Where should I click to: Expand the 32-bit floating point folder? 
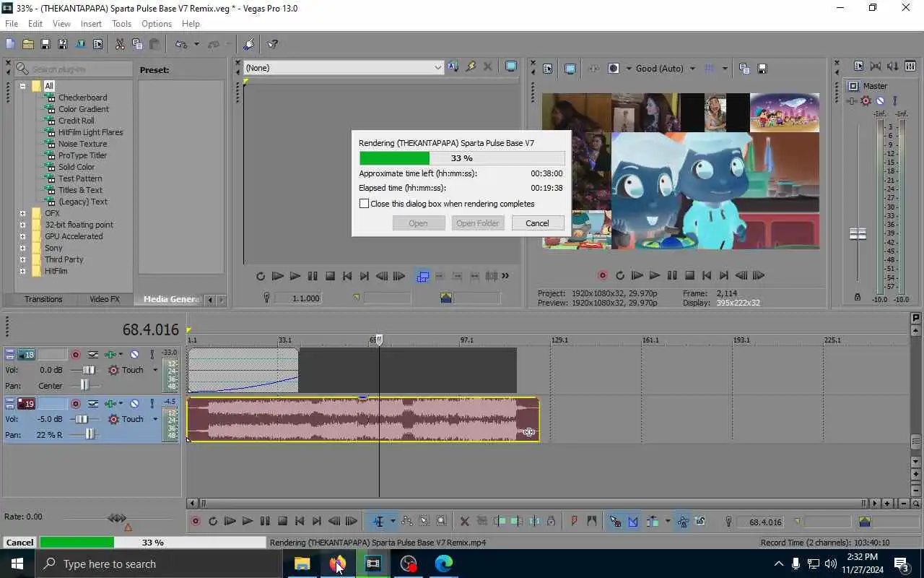[x=22, y=225]
